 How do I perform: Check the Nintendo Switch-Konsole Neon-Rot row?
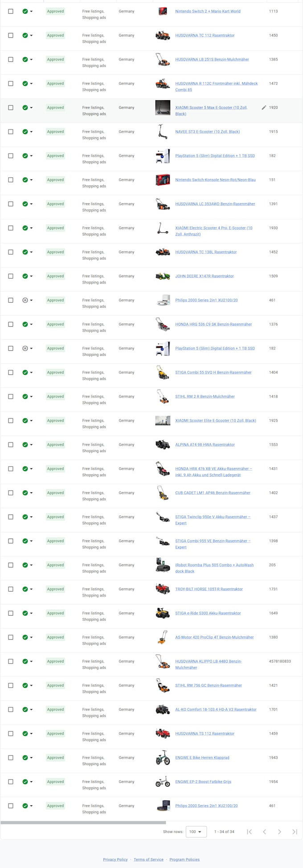[x=11, y=180]
